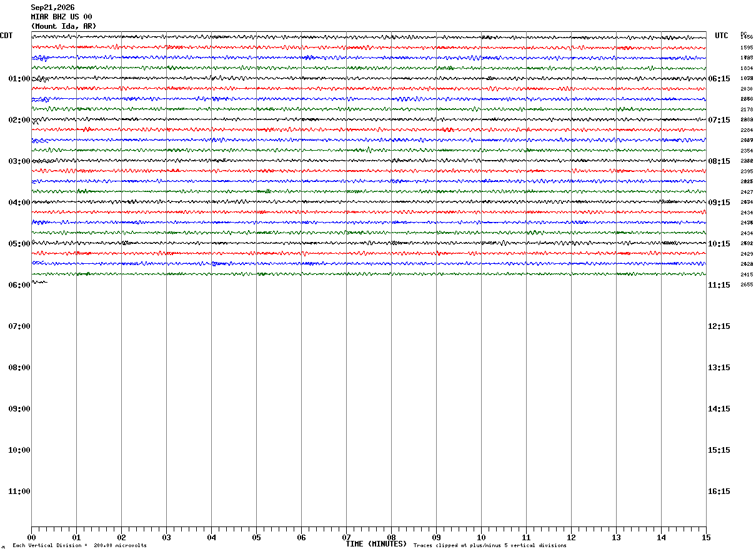This screenshot has width=756, height=554.
Task: Click the minute 10 axis tick label
Action: coord(481,537)
